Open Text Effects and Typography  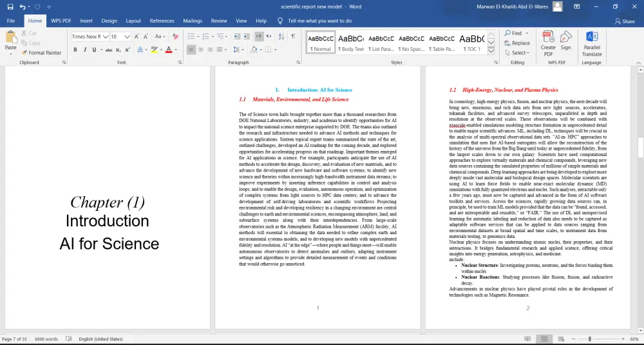tap(140, 50)
